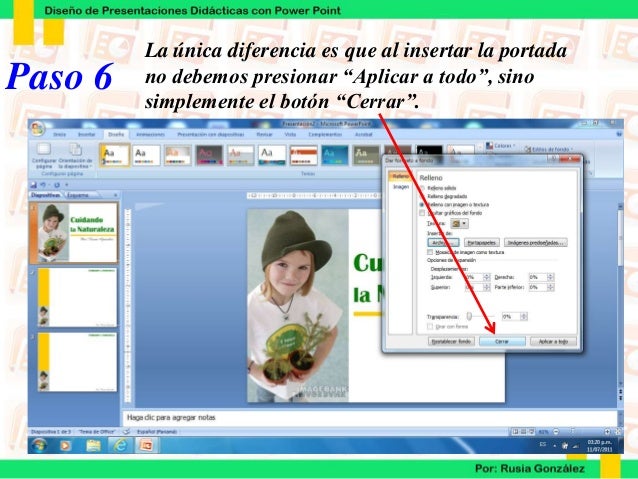Image resolution: width=638 pixels, height=479 pixels.
Task: Close Dar formato a fondo dialog
Action: click(570, 159)
